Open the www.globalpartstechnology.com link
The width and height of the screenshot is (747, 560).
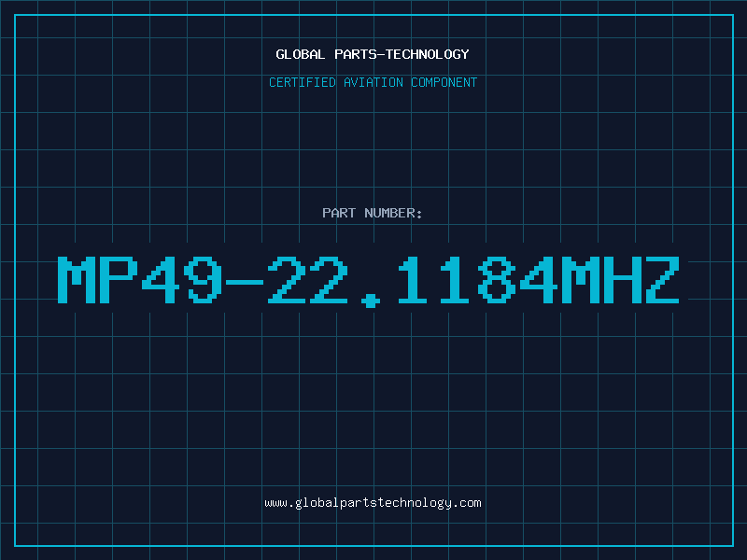[x=373, y=503]
